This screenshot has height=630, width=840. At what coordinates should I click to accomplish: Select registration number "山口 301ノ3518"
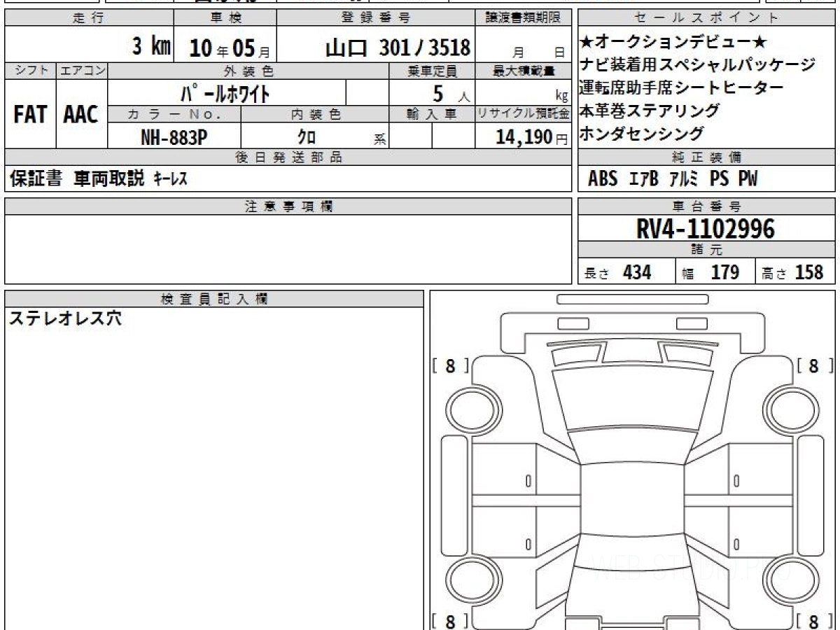tap(398, 48)
